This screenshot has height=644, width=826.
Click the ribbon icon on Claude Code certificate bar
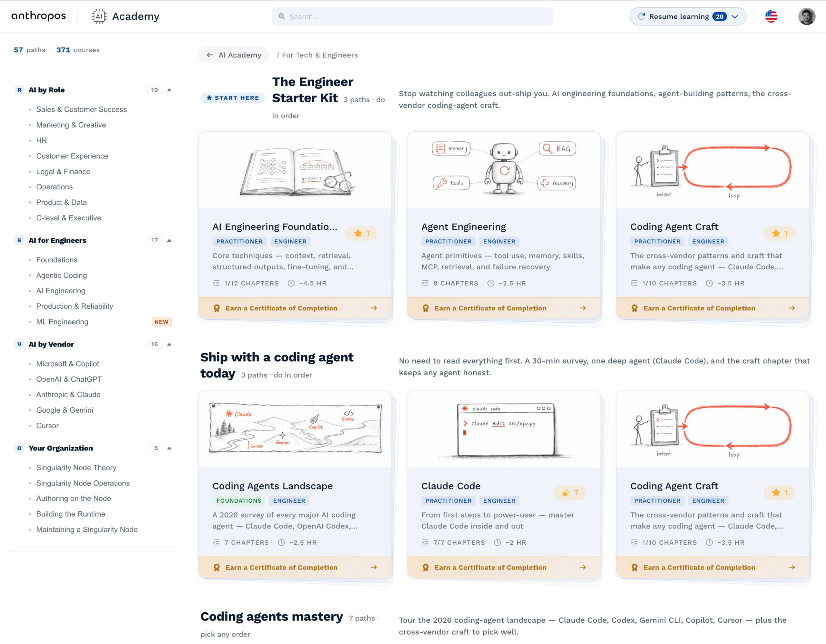(x=426, y=567)
